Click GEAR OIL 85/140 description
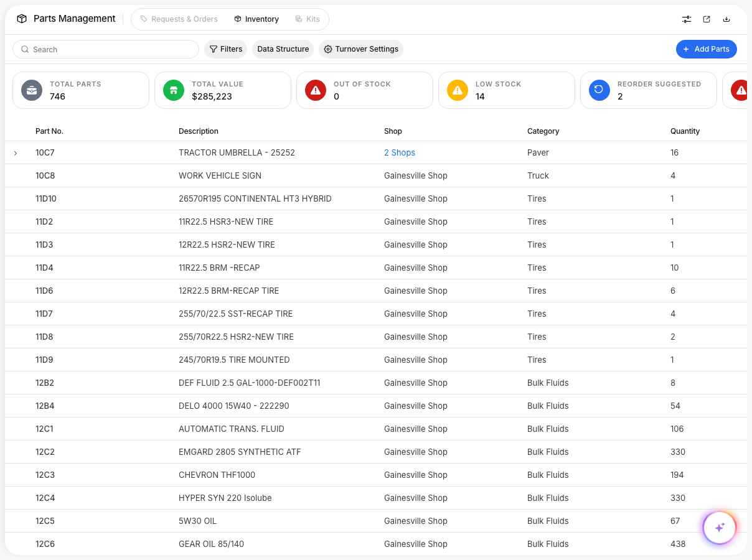 211,544
